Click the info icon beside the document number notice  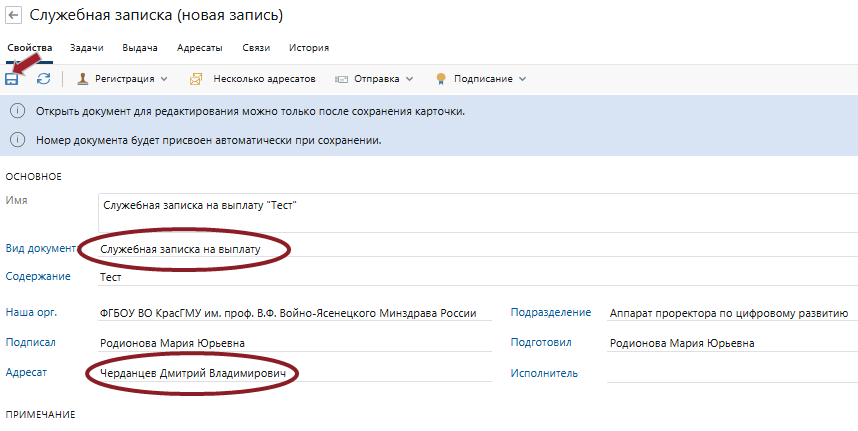[17, 139]
